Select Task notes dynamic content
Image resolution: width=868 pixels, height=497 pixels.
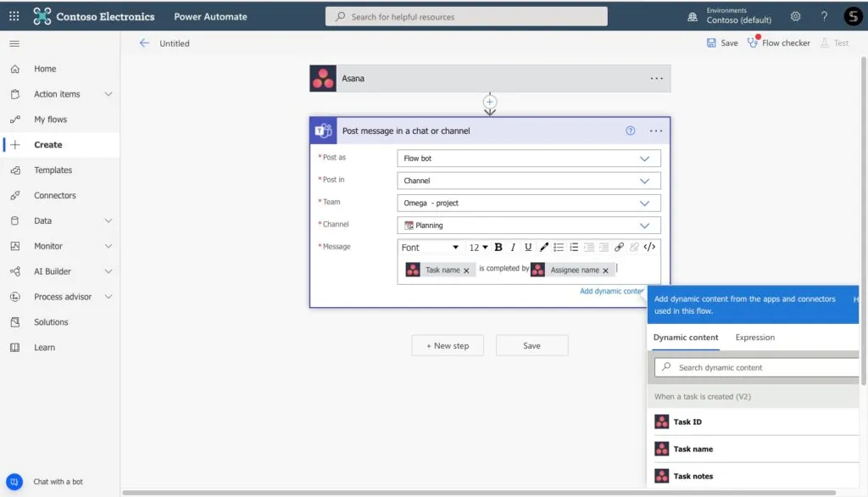pos(753,476)
